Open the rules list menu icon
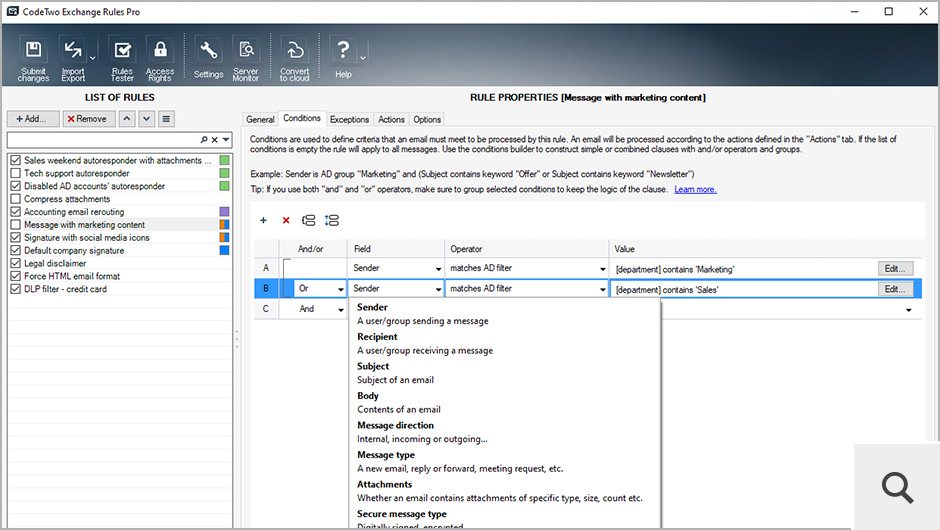This screenshot has width=940, height=530. click(166, 119)
